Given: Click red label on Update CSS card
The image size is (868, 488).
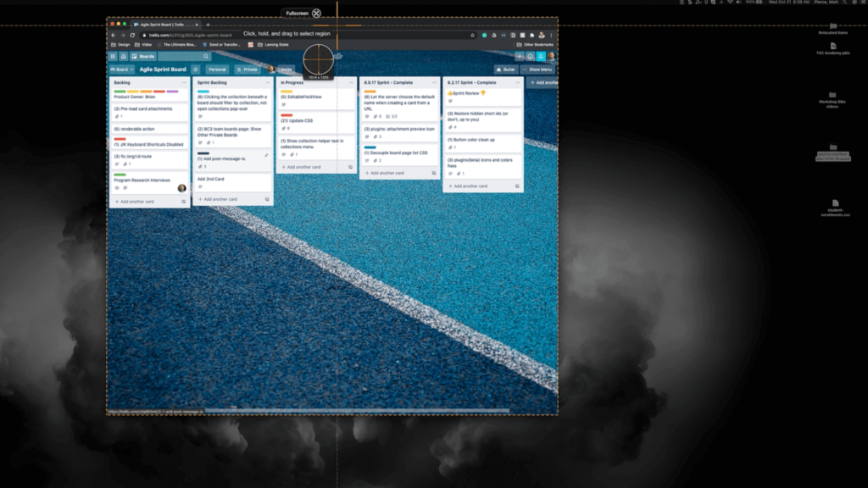Looking at the screenshot, I should [x=287, y=115].
